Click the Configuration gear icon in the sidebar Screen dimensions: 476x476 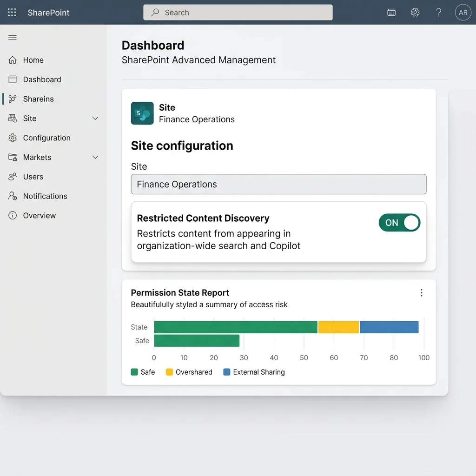click(x=13, y=138)
